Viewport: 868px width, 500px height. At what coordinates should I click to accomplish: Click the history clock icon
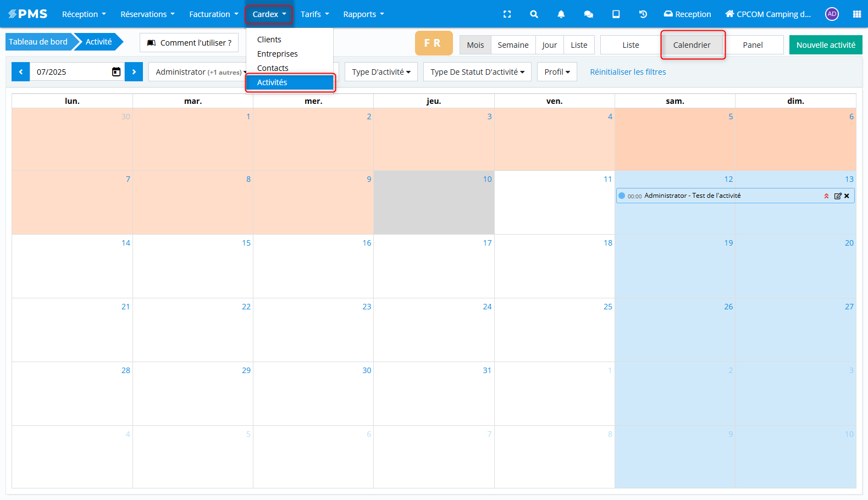[643, 14]
